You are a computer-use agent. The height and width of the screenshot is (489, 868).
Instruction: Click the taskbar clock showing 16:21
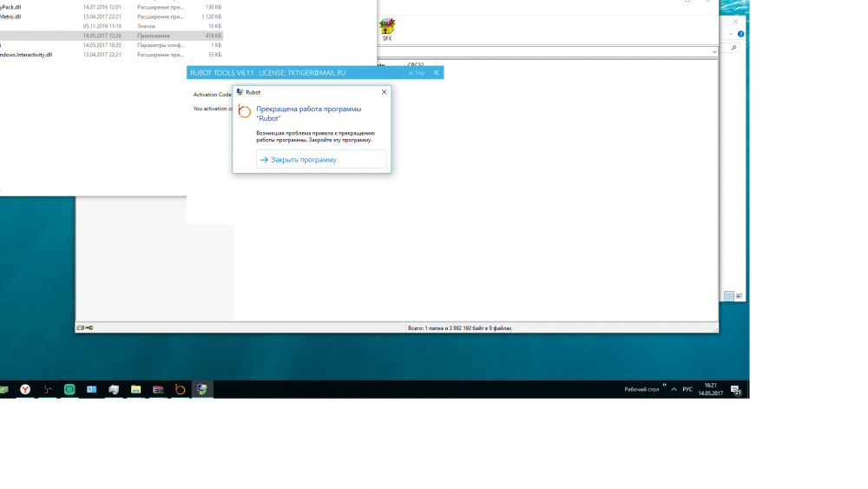pos(710,390)
